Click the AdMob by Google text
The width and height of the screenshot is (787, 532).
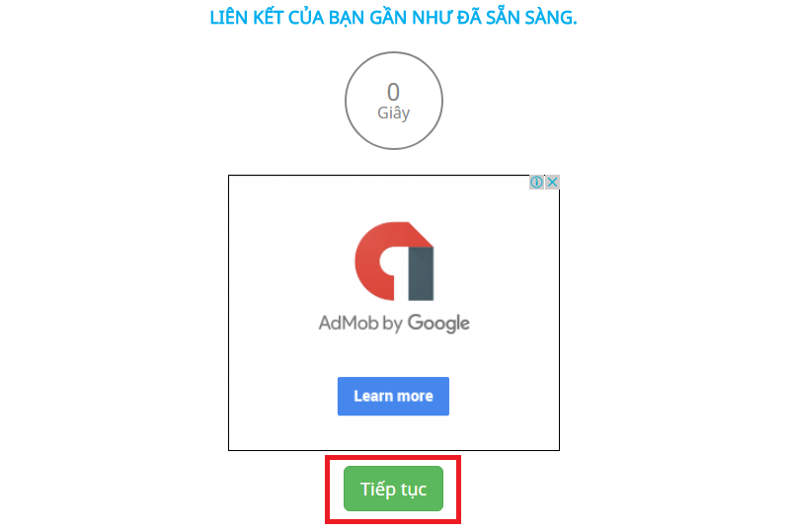pyautogui.click(x=394, y=323)
